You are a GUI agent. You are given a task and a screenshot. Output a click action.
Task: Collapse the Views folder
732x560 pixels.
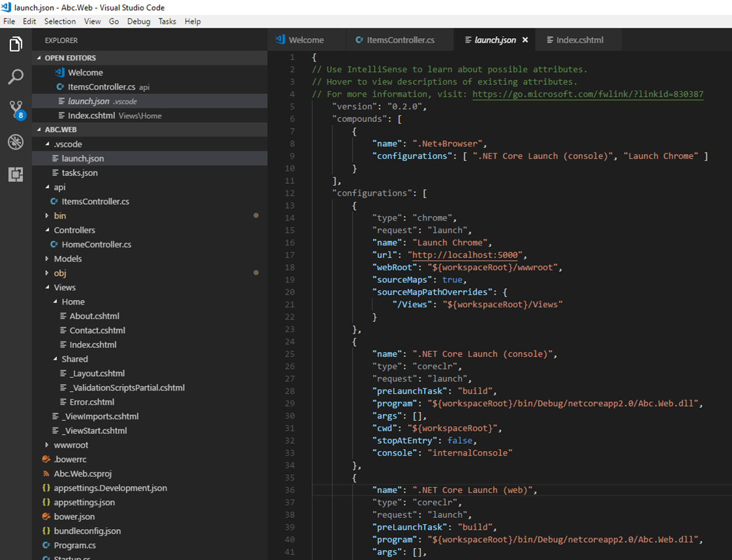pos(47,288)
